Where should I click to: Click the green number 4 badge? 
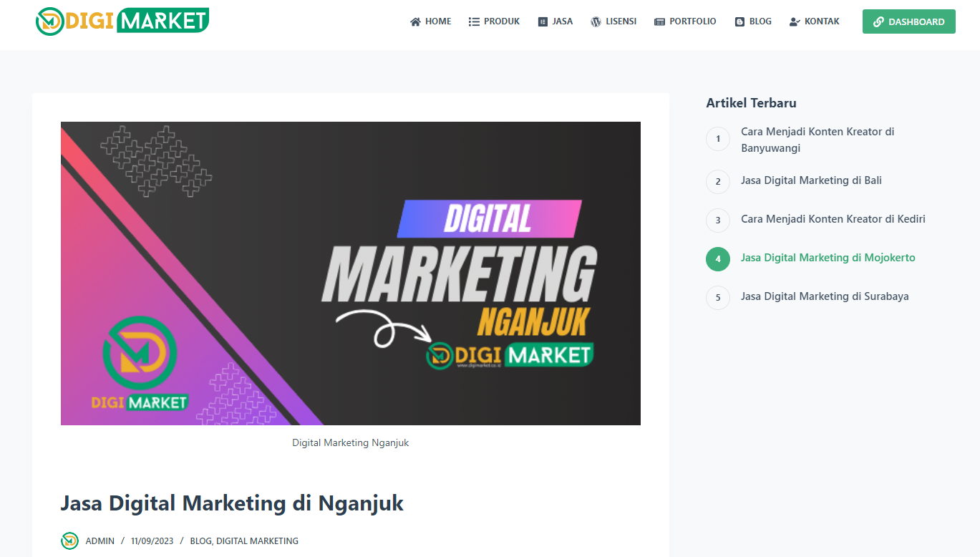click(x=718, y=258)
